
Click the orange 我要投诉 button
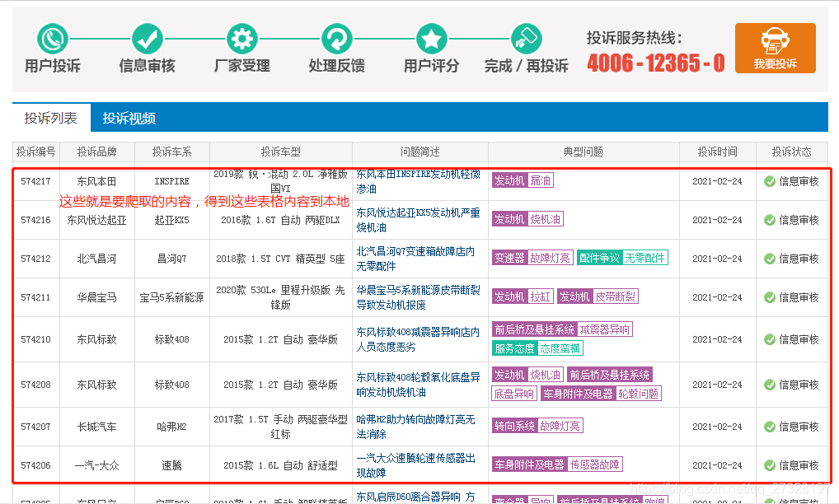(776, 48)
